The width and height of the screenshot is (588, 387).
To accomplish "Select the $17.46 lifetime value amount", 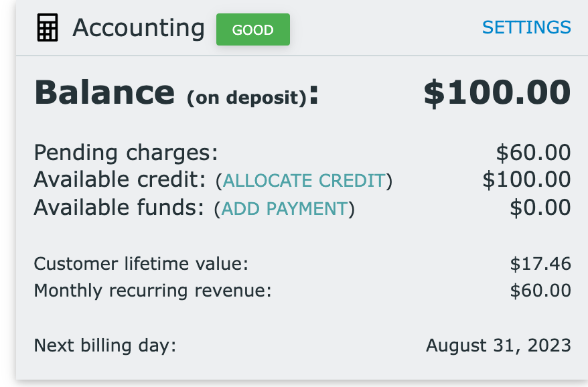I will coord(540,264).
